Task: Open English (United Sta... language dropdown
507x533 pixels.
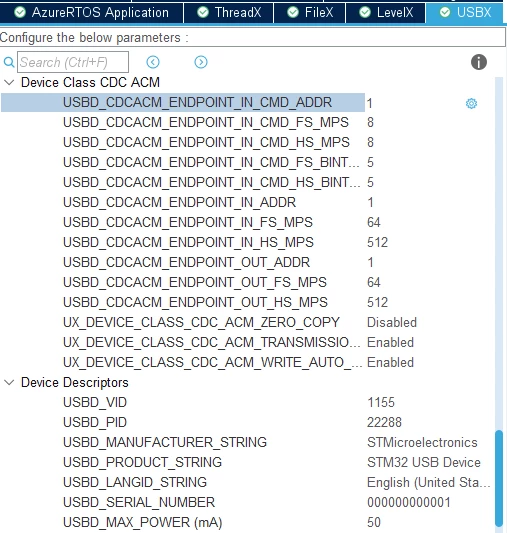Action: (x=429, y=483)
